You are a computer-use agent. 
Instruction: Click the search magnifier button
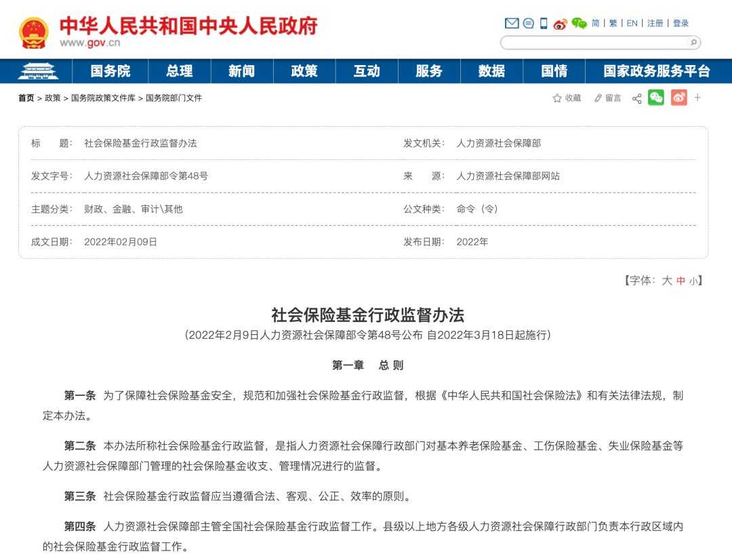(693, 42)
